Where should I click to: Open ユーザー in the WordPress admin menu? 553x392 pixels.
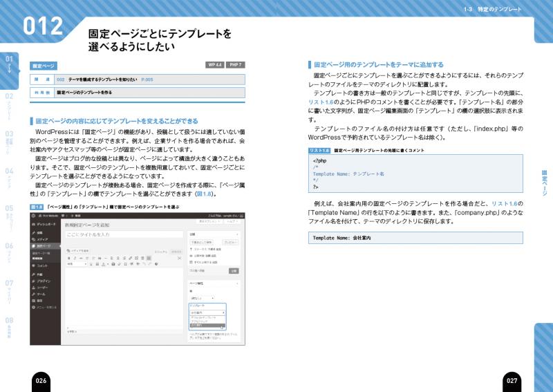click(40, 288)
